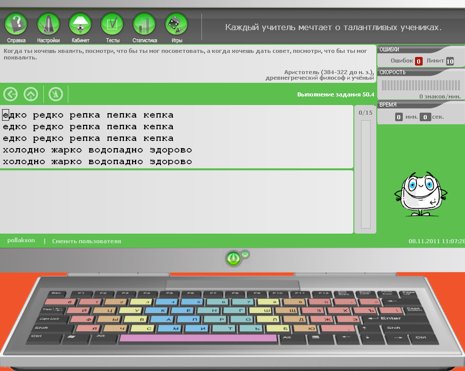Click the empty typing input area
The width and height of the screenshot is (465, 371).
click(176, 202)
